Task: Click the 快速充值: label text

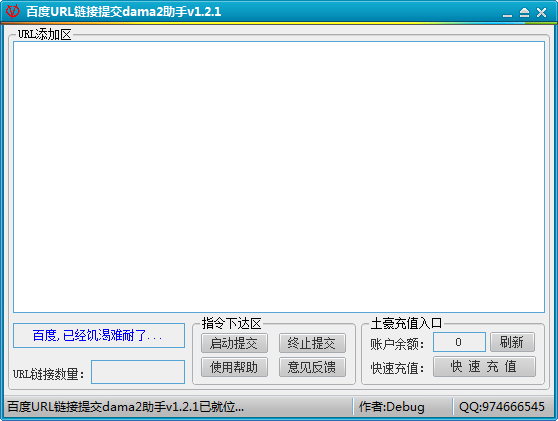Action: click(397, 368)
